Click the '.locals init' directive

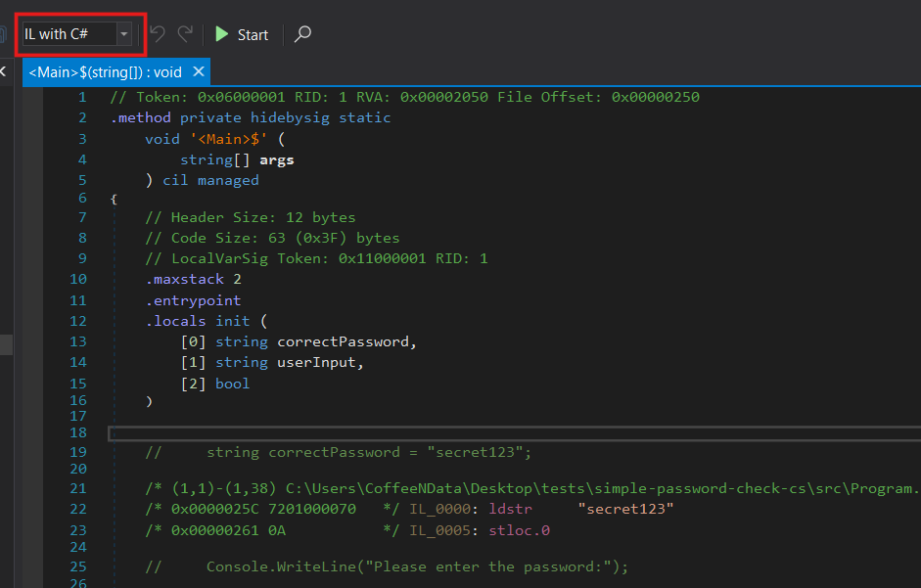click(198, 321)
